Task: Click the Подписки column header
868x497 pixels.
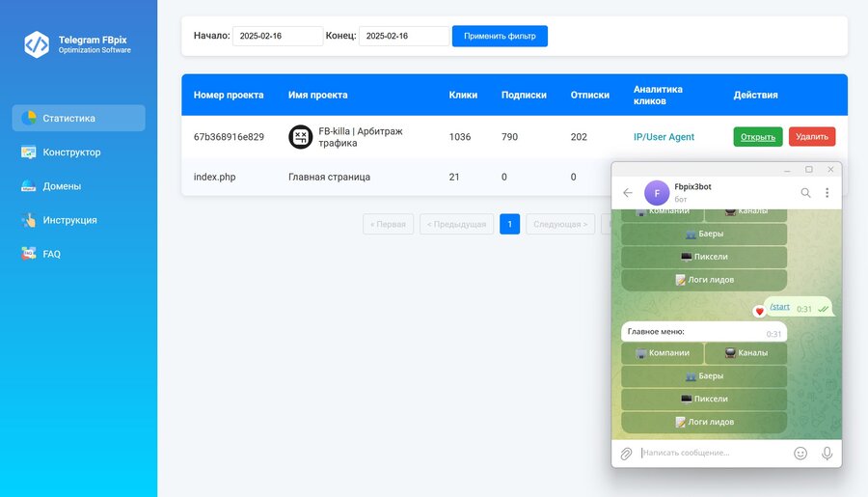Action: (x=524, y=95)
